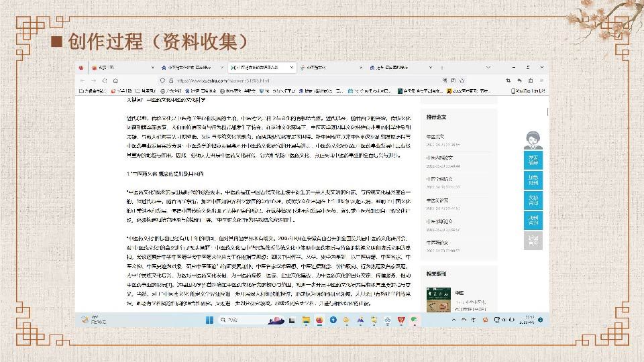Click the top blue floating sidebar button
The height and width of the screenshot is (362, 644).
pyautogui.click(x=532, y=161)
